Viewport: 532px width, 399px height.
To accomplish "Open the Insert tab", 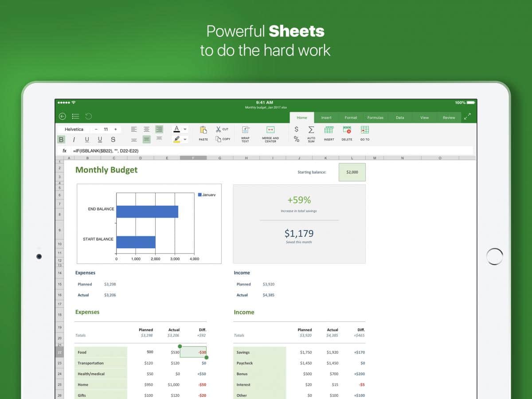I will click(x=326, y=117).
